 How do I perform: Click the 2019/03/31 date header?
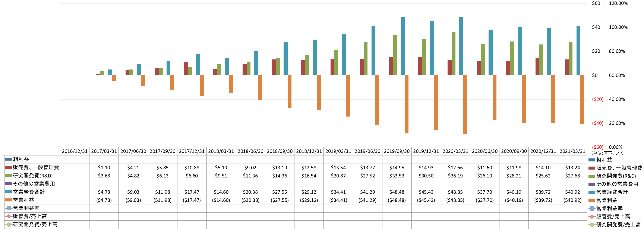point(338,151)
